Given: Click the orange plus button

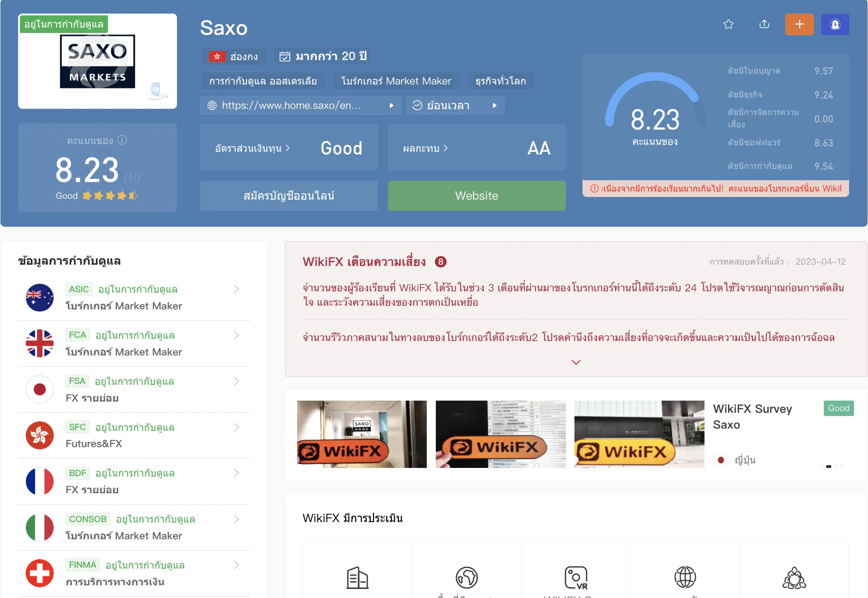Looking at the screenshot, I should coord(799,24).
